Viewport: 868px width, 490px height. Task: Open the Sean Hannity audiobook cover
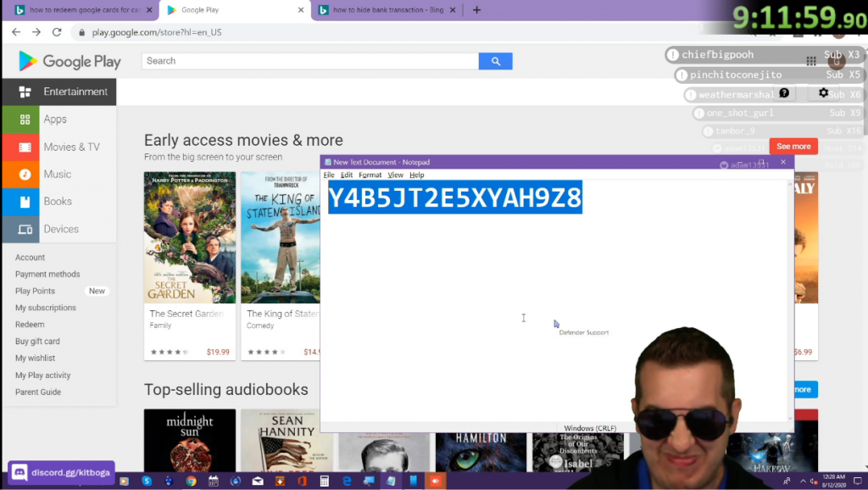point(287,441)
